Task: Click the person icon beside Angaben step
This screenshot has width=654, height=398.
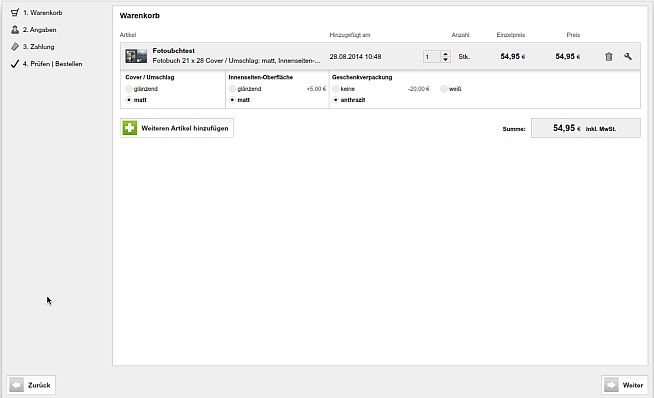Action: tap(15, 30)
